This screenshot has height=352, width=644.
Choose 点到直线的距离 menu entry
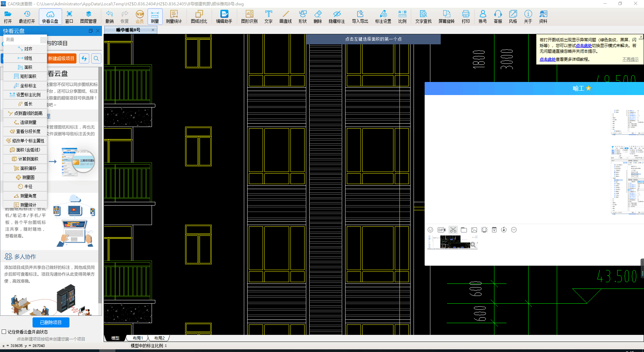pyautogui.click(x=25, y=113)
